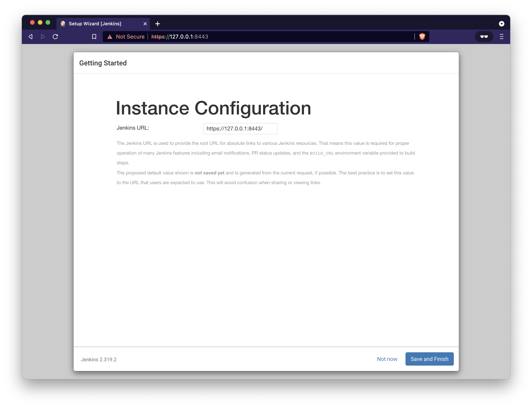Click the bookmark icon in address bar
This screenshot has height=408, width=532.
coord(94,36)
